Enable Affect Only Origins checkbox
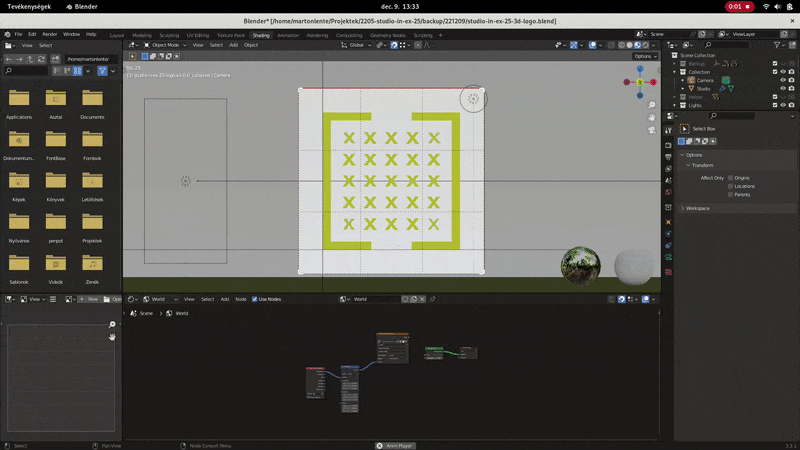 click(x=731, y=178)
